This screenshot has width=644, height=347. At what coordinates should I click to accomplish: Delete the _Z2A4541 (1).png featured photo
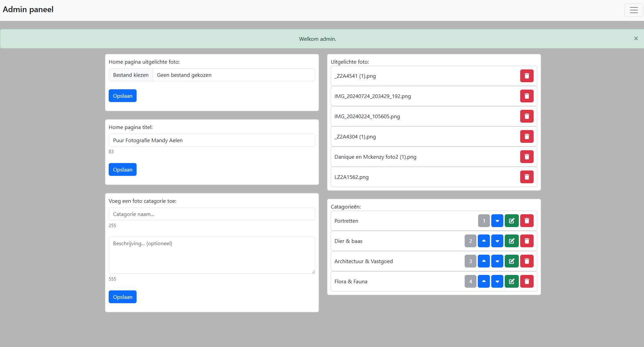click(x=527, y=76)
